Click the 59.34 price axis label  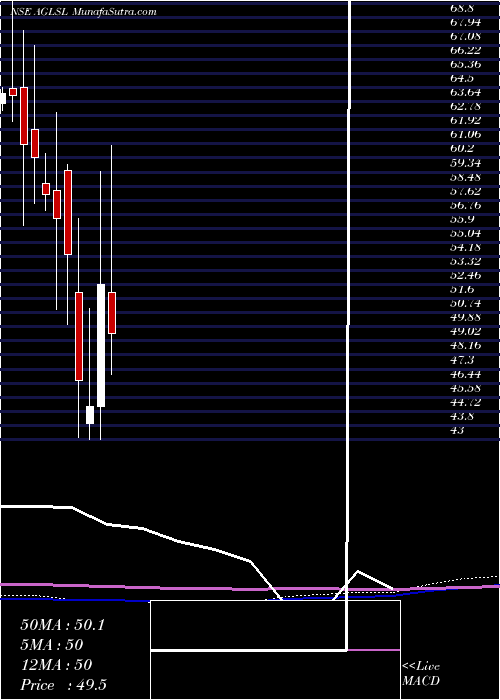pyautogui.click(x=466, y=162)
